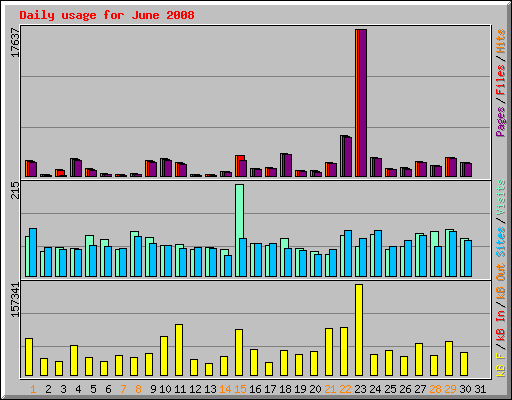The height and width of the screenshot is (400, 512).
Task: Click day 9 on the date axis
Action: [153, 389]
